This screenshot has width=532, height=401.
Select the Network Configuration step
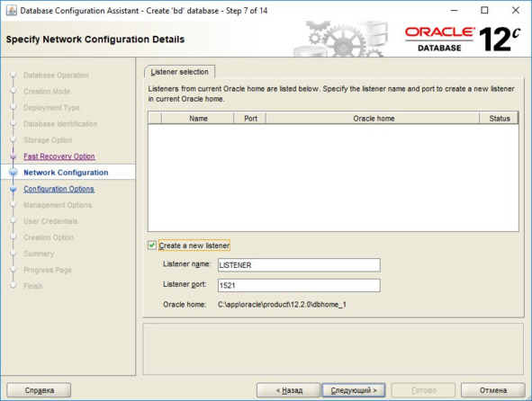[66, 173]
